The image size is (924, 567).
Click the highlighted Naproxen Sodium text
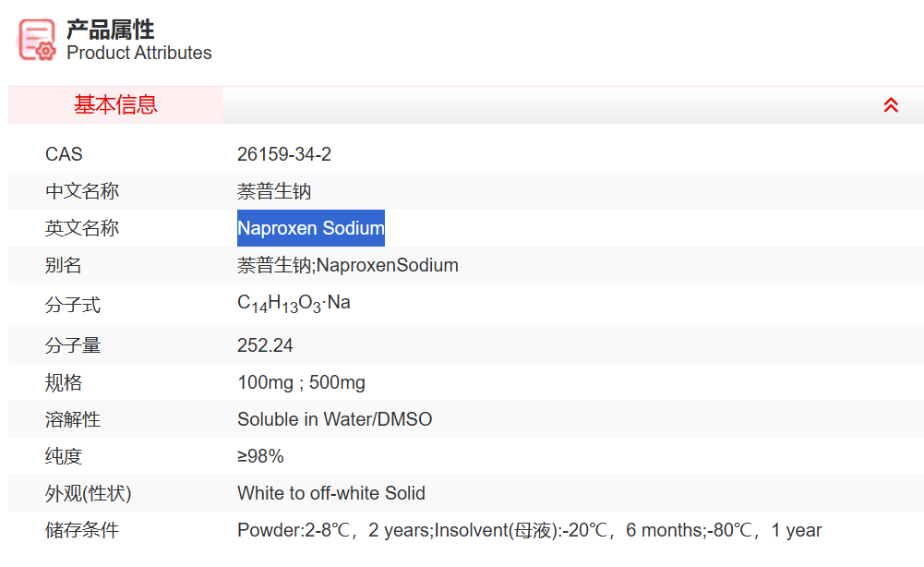click(x=310, y=228)
